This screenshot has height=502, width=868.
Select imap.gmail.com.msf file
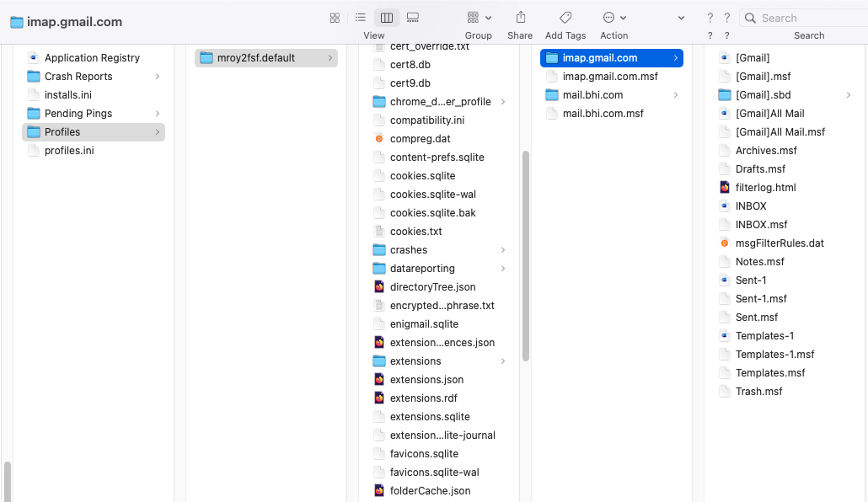612,77
